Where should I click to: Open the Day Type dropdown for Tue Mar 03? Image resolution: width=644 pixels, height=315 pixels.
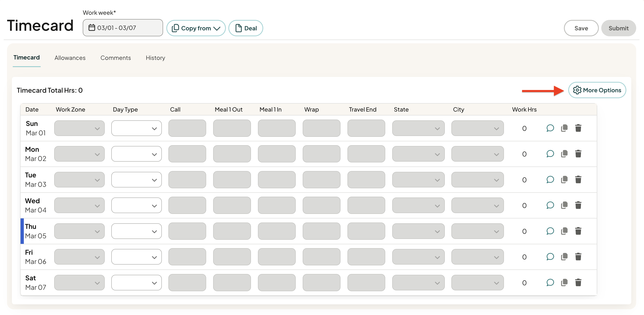tap(137, 180)
